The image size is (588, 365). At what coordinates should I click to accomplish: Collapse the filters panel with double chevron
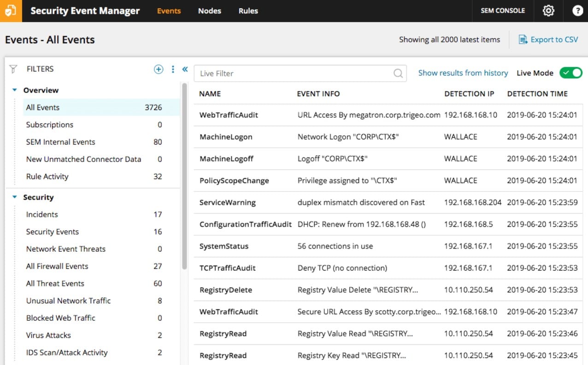click(185, 69)
